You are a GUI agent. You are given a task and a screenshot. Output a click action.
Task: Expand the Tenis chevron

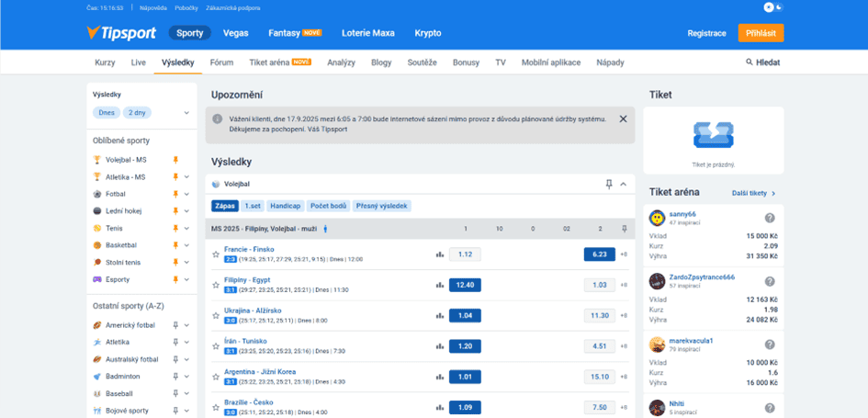click(186, 228)
